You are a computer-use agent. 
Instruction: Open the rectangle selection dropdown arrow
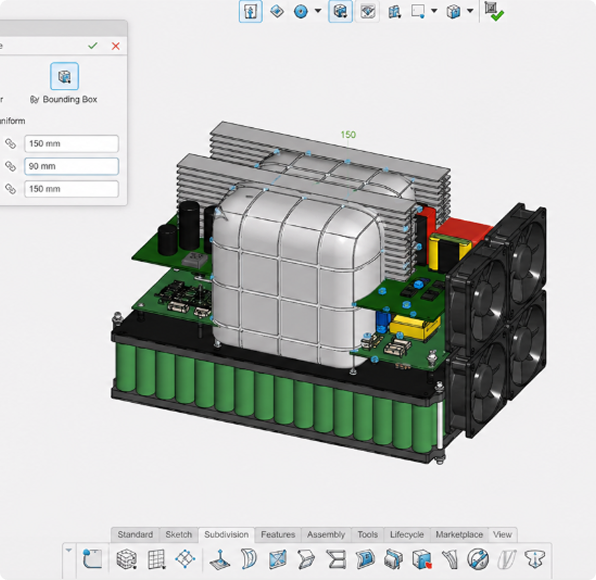click(434, 11)
